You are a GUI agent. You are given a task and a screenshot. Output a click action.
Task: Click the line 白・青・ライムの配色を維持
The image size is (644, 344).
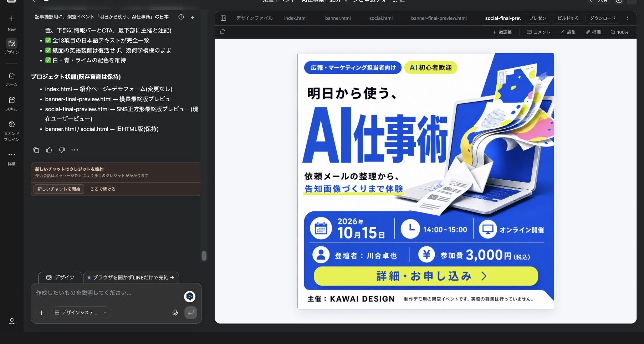tap(86, 60)
